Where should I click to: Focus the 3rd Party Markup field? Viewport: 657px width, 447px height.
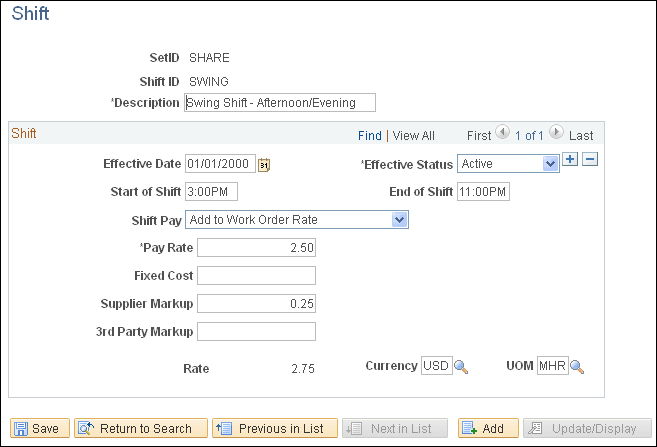pyautogui.click(x=256, y=331)
